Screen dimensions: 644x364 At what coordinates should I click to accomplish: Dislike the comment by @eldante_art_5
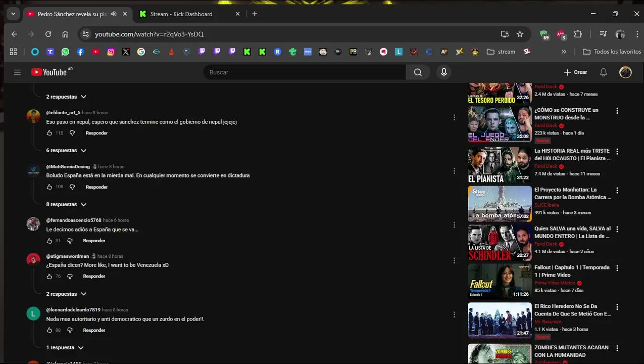(x=72, y=133)
